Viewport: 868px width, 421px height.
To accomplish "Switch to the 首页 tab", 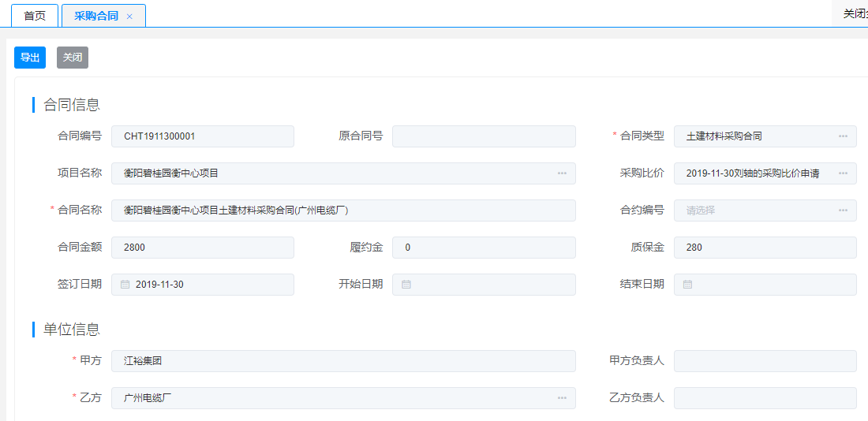I will (x=35, y=16).
